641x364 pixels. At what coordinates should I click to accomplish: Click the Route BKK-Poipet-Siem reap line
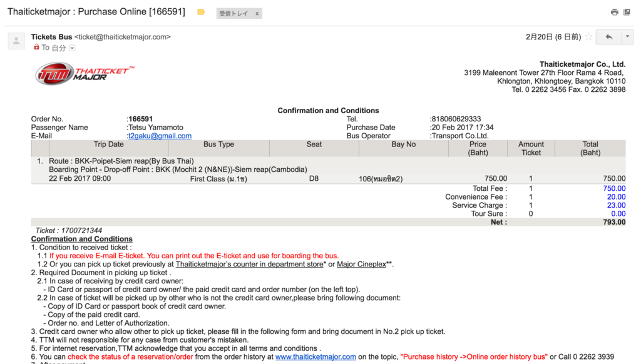tap(121, 161)
